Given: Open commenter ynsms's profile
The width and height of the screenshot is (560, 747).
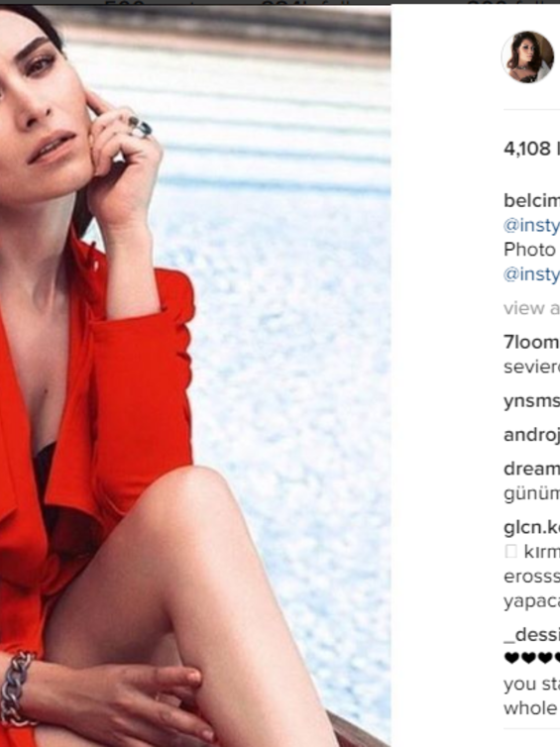Looking at the screenshot, I should pos(531,401).
